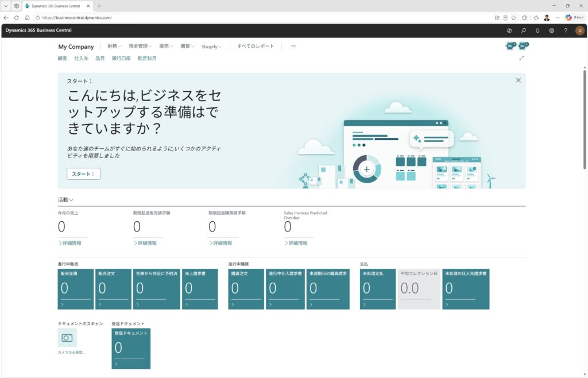Image resolution: width=588 pixels, height=378 pixels.
Task: Open the 進行中仕入請求書 tile
Action: point(285,289)
